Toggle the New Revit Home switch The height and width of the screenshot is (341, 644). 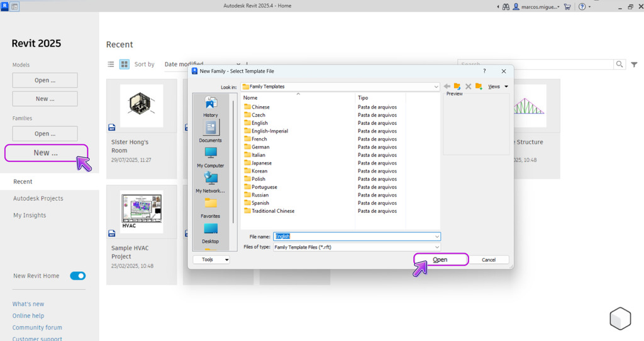(77, 276)
